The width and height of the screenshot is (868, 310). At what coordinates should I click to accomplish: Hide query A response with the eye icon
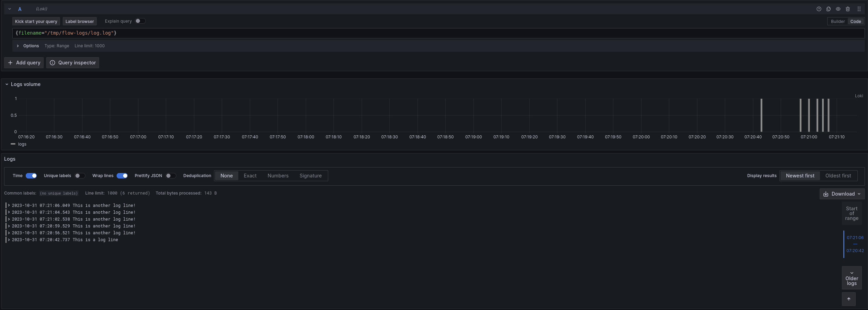coord(838,9)
